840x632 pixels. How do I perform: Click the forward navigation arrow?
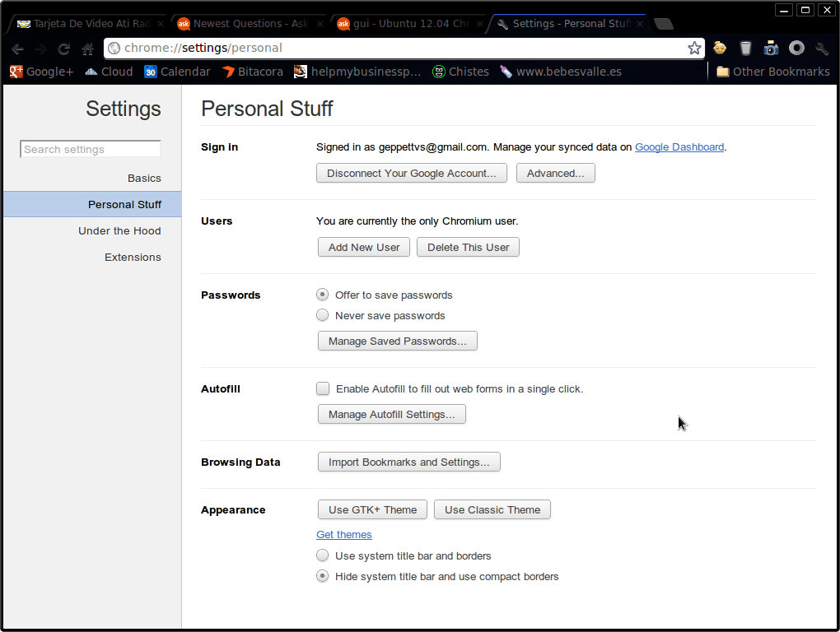click(40, 49)
